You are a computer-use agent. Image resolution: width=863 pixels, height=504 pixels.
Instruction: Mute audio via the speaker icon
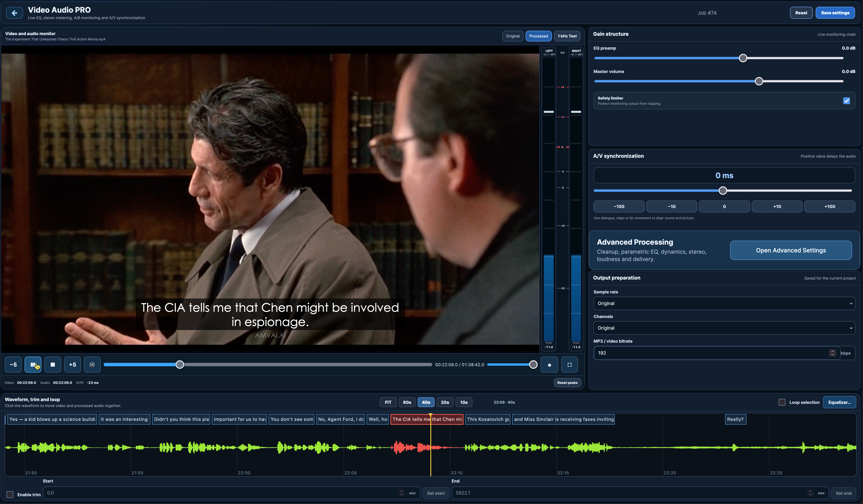pyautogui.click(x=92, y=365)
